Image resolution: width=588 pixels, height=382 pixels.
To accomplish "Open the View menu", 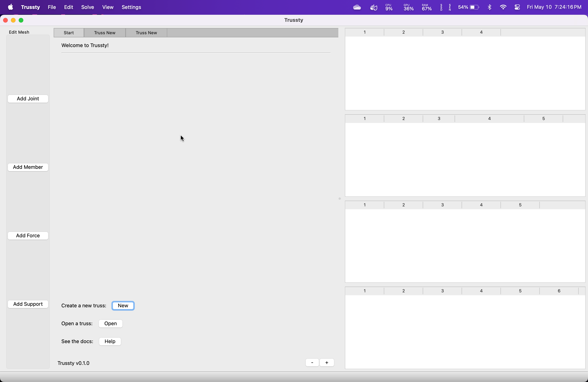I will pyautogui.click(x=108, y=7).
